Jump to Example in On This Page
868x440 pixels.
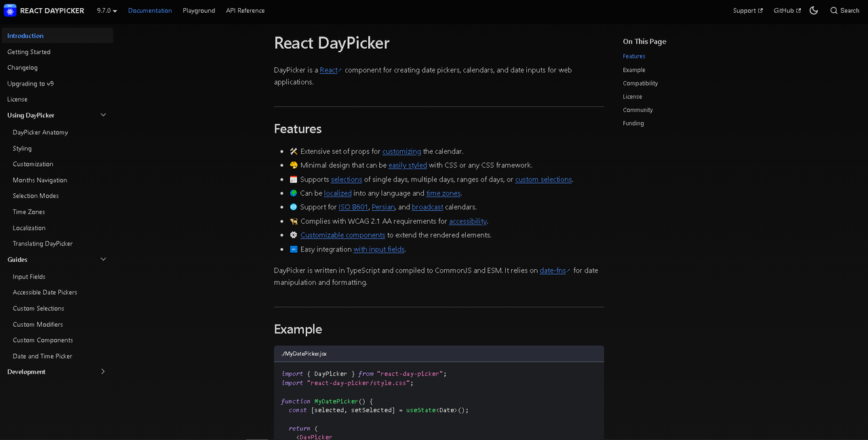click(x=634, y=70)
